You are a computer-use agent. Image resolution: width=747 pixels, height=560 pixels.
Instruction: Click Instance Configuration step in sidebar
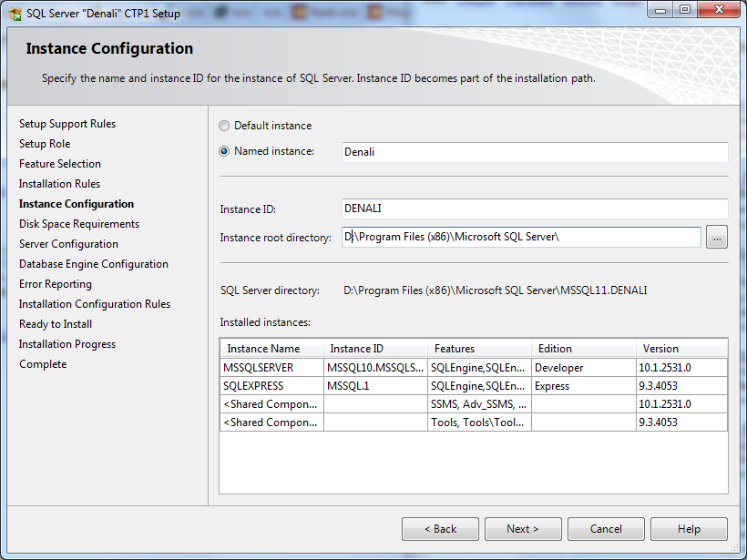click(77, 204)
